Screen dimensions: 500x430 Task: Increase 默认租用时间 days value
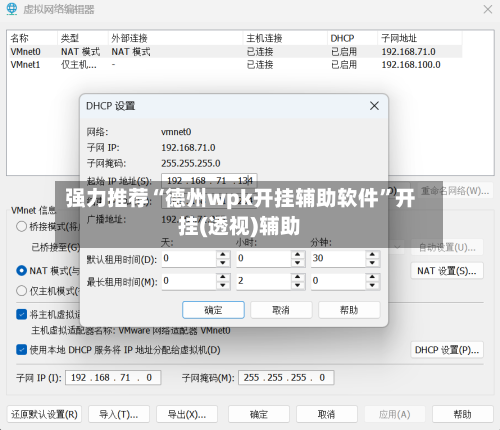pos(223,255)
